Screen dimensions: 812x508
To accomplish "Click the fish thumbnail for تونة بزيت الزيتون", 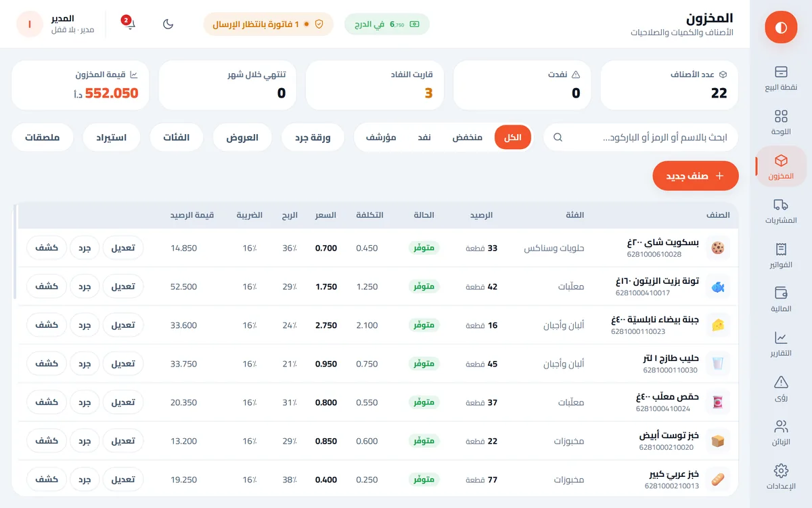I will 718,287.
